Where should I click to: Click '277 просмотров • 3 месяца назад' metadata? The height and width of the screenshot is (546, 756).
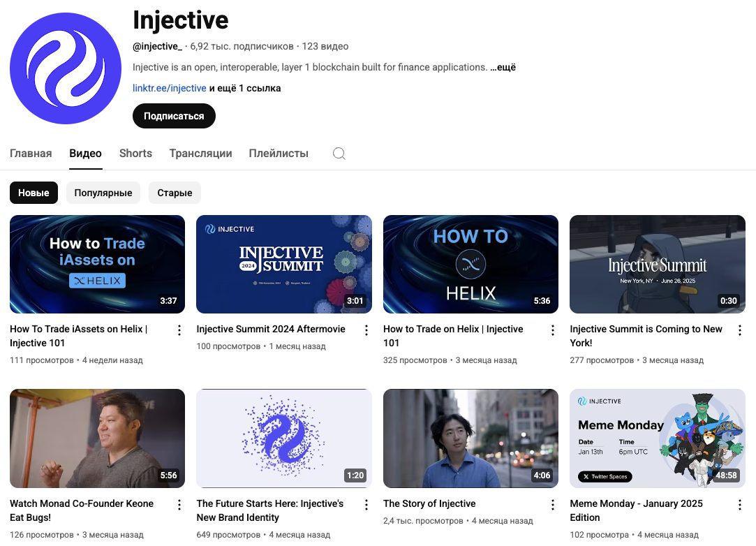click(x=637, y=360)
